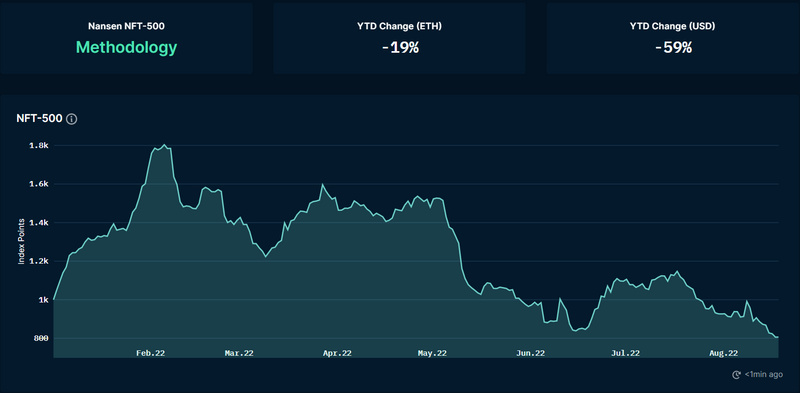Screen dimensions: 800x393
Task: Click the YTD Change (ETH) heading
Action: tap(399, 27)
